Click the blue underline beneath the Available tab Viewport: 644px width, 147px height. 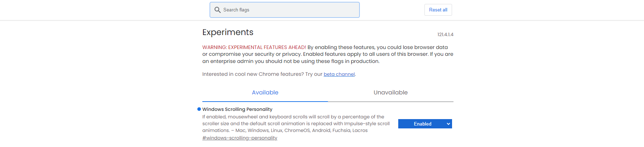click(265, 101)
